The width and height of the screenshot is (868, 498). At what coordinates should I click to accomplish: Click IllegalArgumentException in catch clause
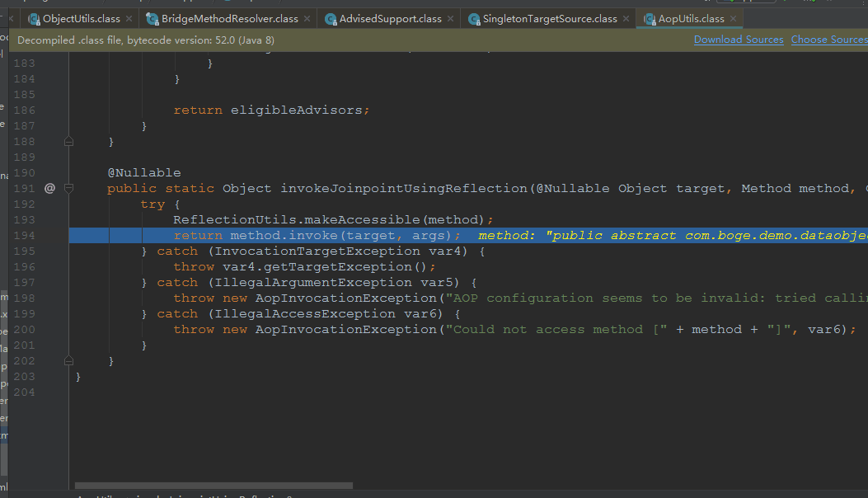coord(313,283)
